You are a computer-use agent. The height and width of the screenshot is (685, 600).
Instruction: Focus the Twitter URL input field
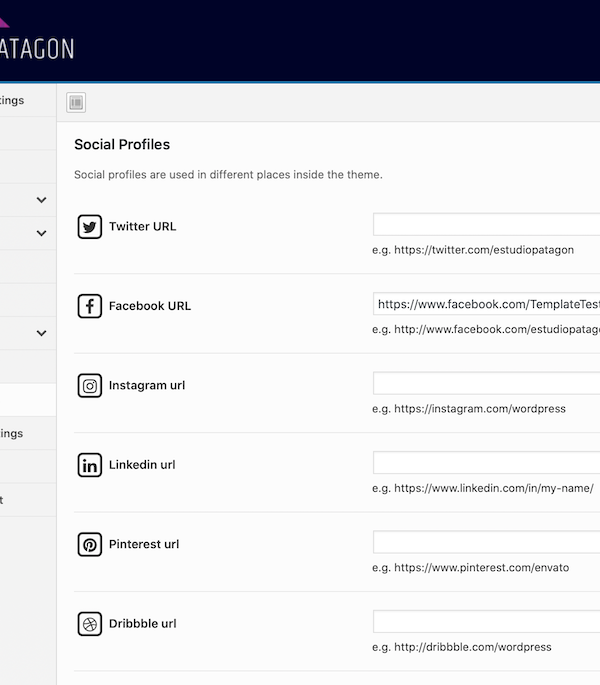486,225
